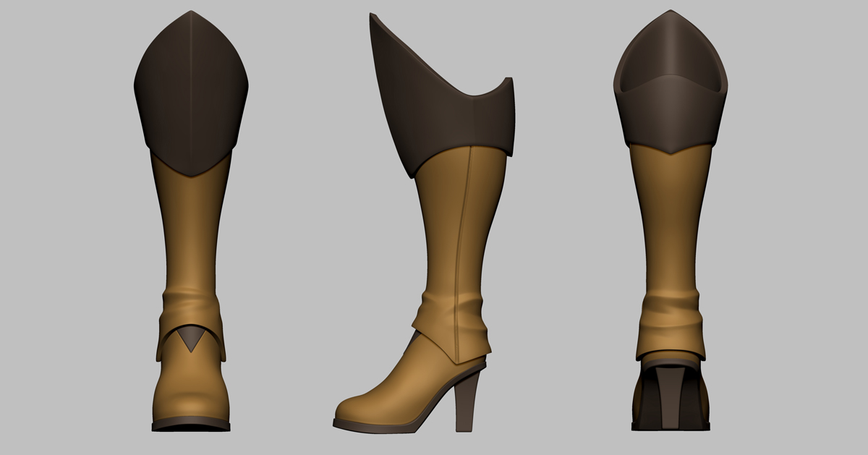Select the dark sole under front-view boot
The width and height of the screenshot is (868, 455).
(191, 425)
